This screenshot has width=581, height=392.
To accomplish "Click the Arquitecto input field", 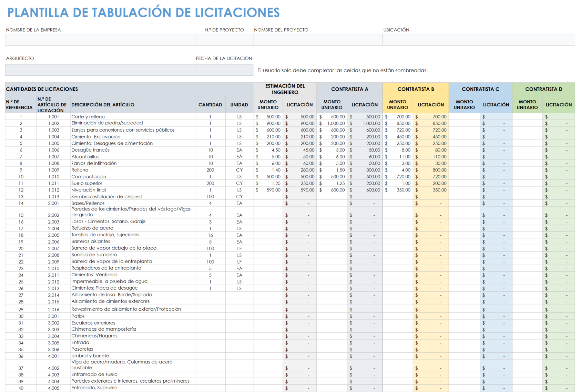I will 100,70.
